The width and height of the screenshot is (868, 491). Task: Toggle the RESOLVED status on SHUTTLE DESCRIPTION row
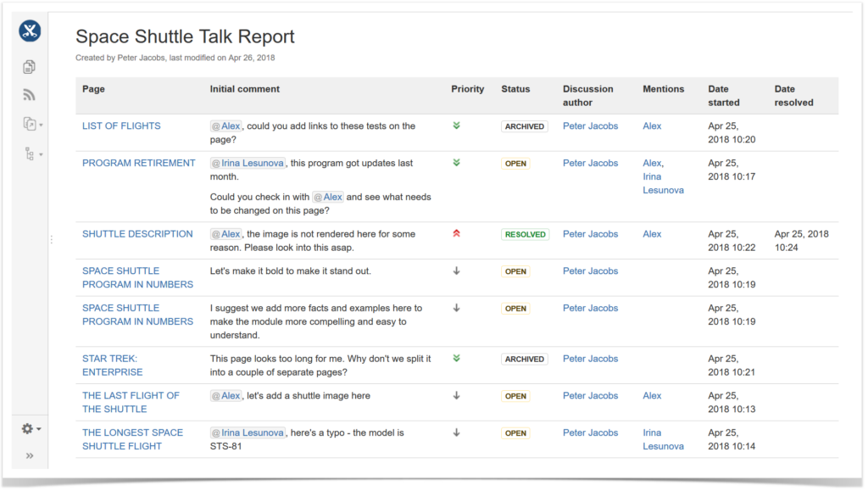click(x=523, y=234)
